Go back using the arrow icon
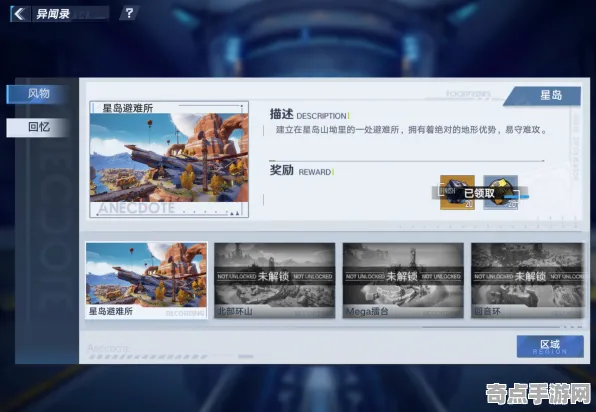Image resolution: width=596 pixels, height=412 pixels. pyautogui.click(x=20, y=14)
